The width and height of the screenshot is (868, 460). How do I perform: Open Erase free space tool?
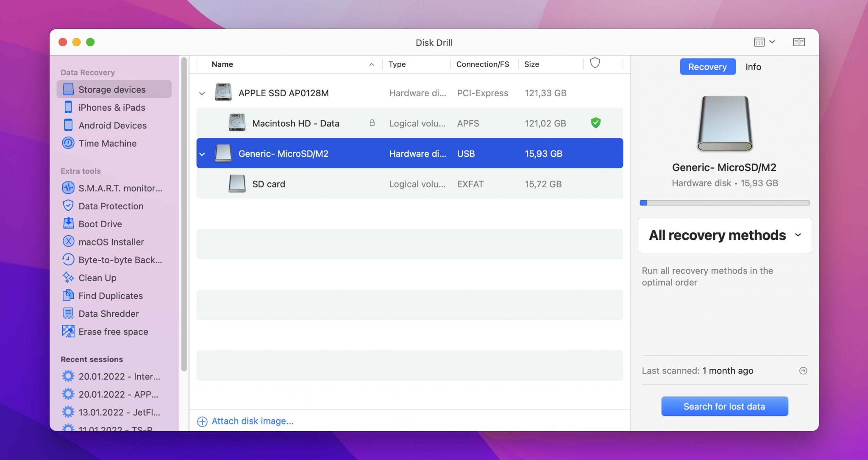(105, 332)
